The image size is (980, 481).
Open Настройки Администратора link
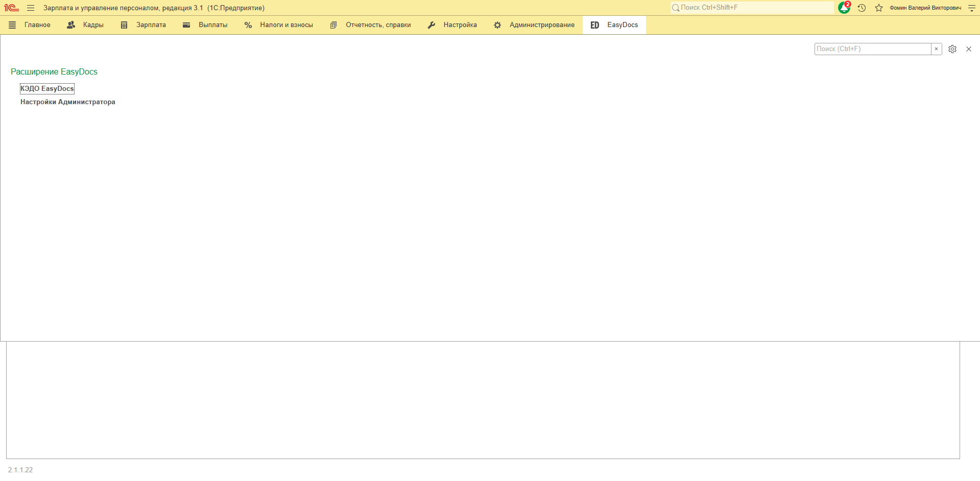(67, 102)
